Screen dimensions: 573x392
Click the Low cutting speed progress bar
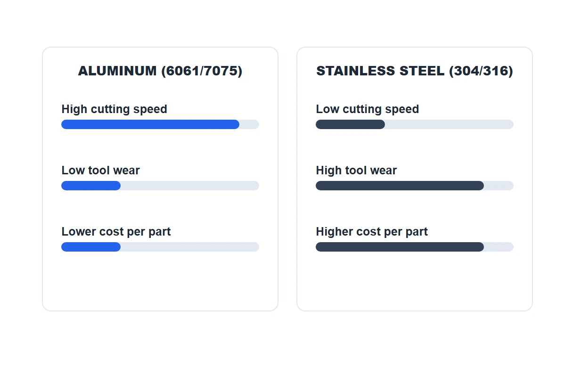click(x=415, y=124)
